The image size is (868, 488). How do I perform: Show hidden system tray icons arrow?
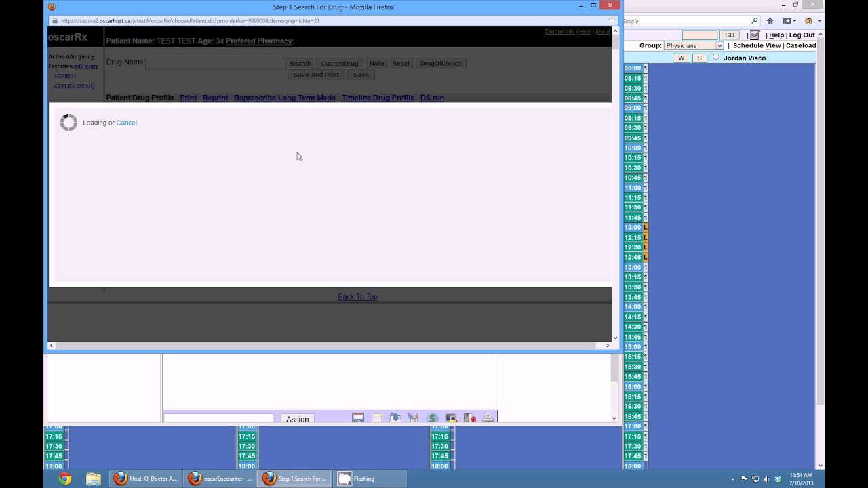click(732, 479)
